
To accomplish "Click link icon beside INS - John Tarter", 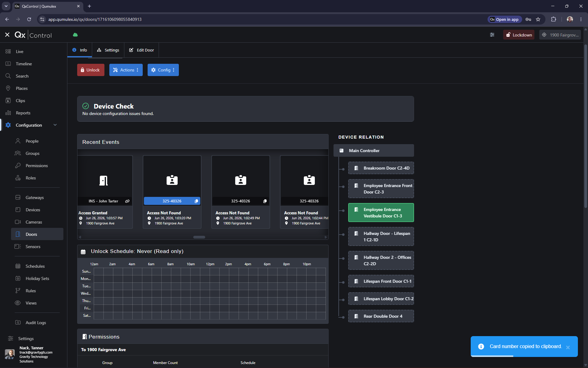I will [x=127, y=201].
